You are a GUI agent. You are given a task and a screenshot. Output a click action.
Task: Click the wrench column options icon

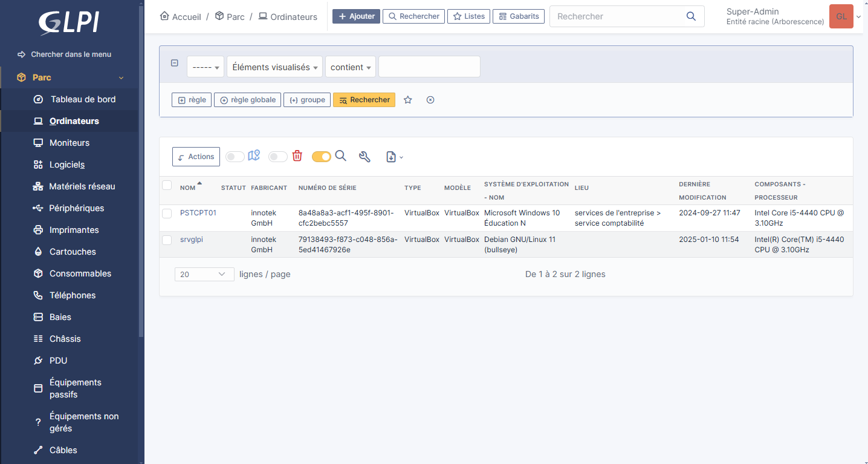click(364, 157)
